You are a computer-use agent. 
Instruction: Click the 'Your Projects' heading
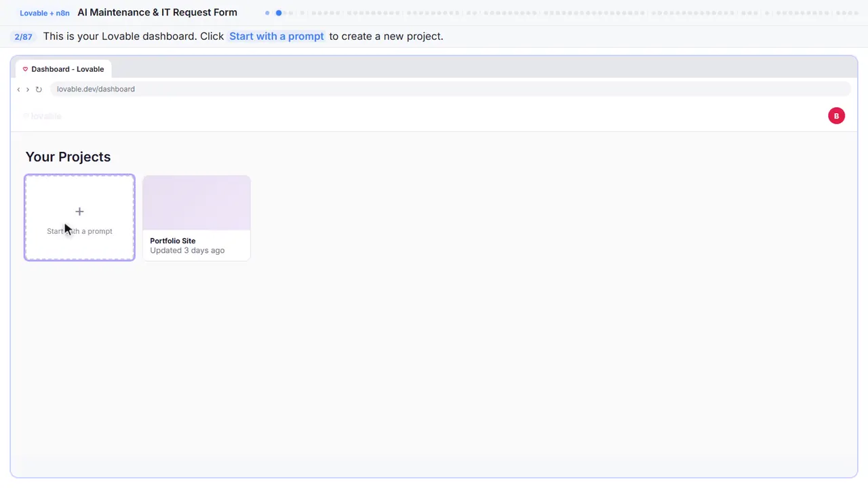(68, 157)
